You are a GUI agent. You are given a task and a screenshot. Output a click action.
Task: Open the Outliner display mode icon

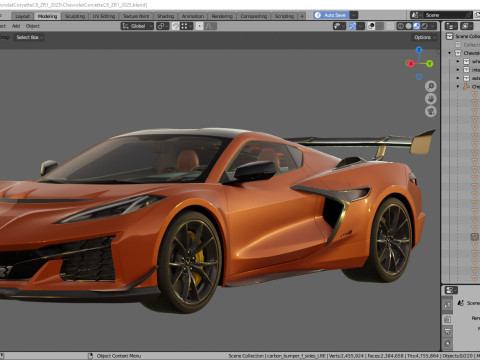pos(466,26)
